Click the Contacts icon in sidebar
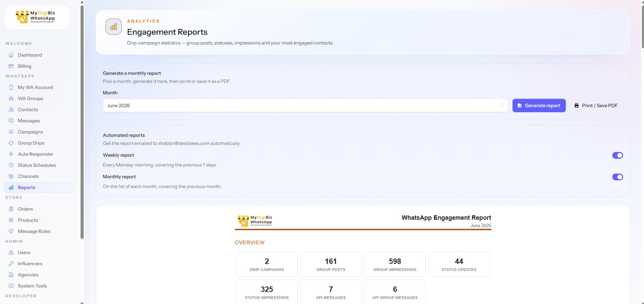The height and width of the screenshot is (304, 644). [11, 109]
